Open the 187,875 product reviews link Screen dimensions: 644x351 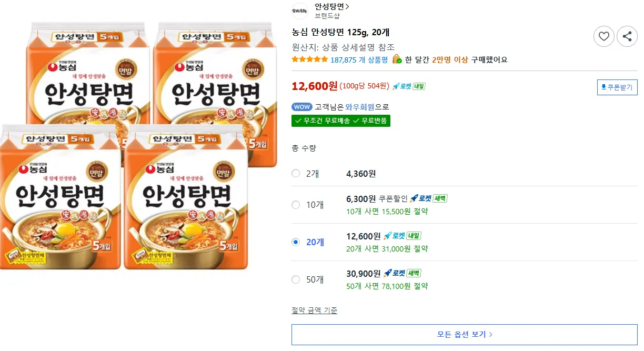coord(359,59)
